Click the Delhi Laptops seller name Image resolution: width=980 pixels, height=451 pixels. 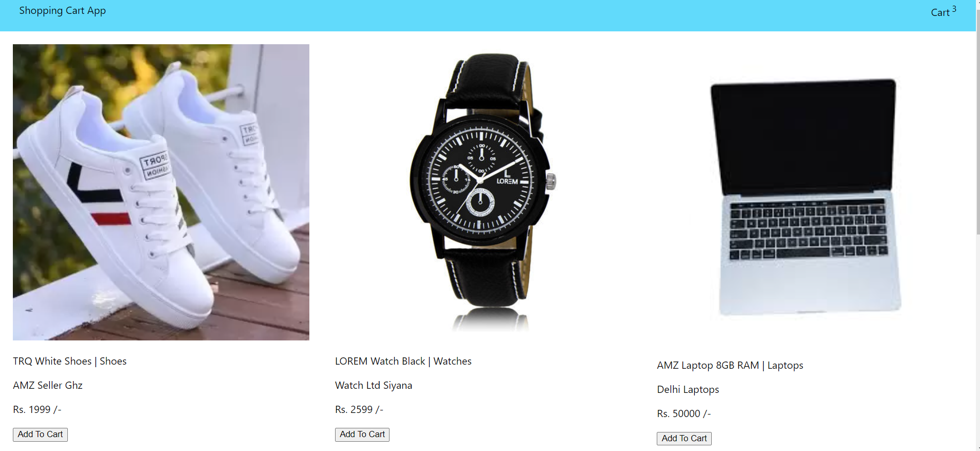pos(688,390)
